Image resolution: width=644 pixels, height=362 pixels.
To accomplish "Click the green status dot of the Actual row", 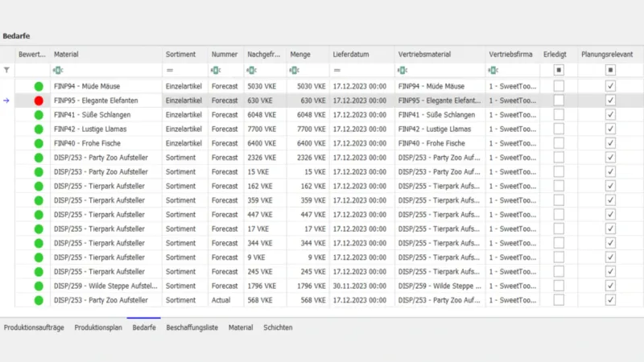I will (39, 300).
